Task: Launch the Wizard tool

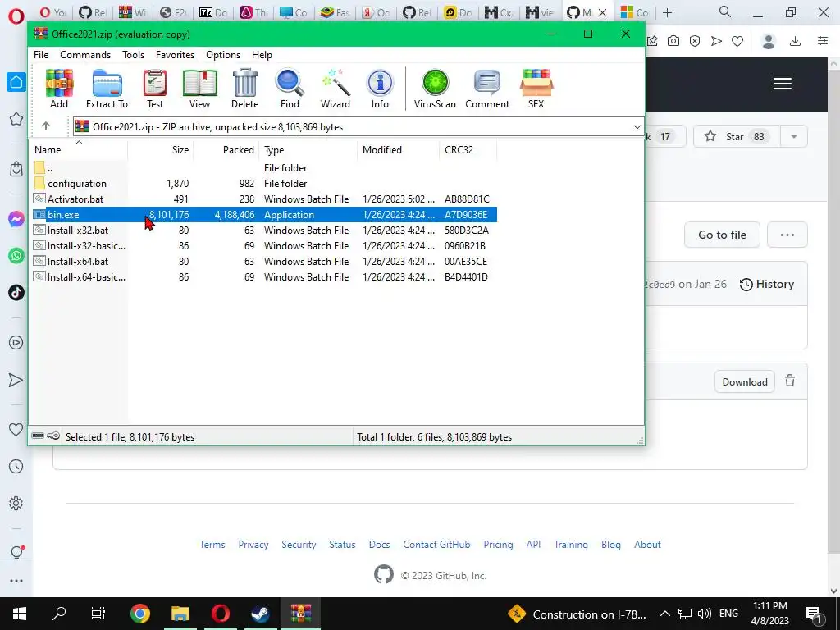Action: [x=336, y=89]
